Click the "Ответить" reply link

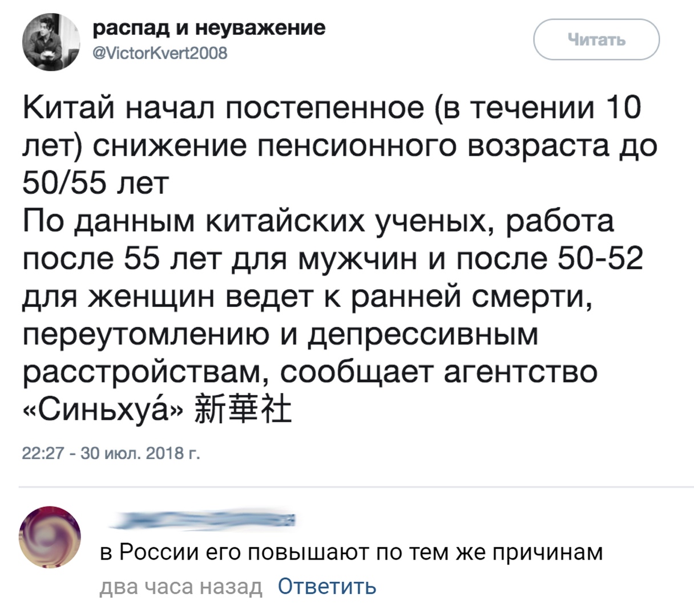click(x=327, y=586)
